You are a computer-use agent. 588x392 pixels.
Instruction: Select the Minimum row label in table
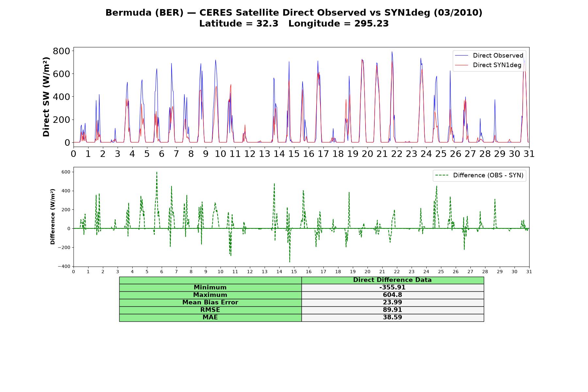tap(210, 287)
